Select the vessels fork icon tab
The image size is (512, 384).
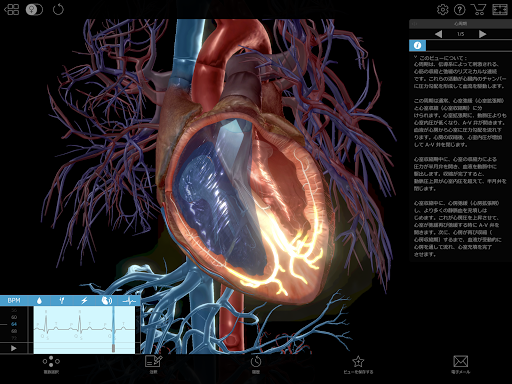coord(62,301)
